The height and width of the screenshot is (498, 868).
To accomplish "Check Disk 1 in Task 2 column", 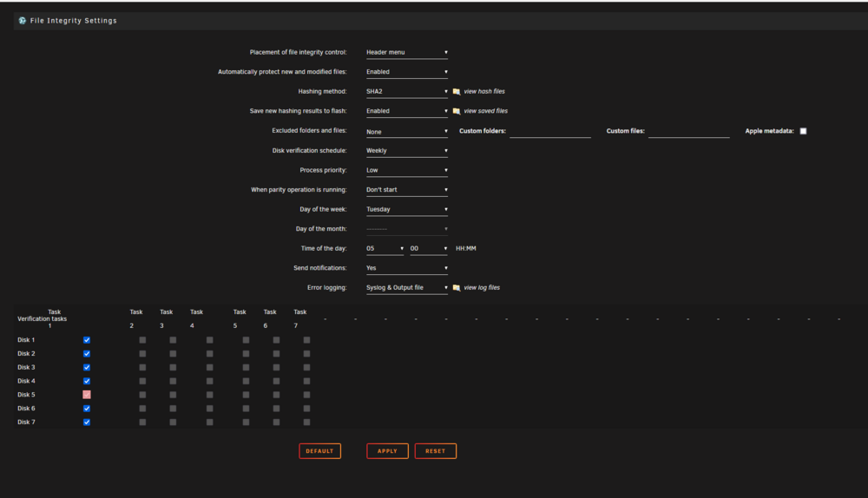I will coord(143,340).
